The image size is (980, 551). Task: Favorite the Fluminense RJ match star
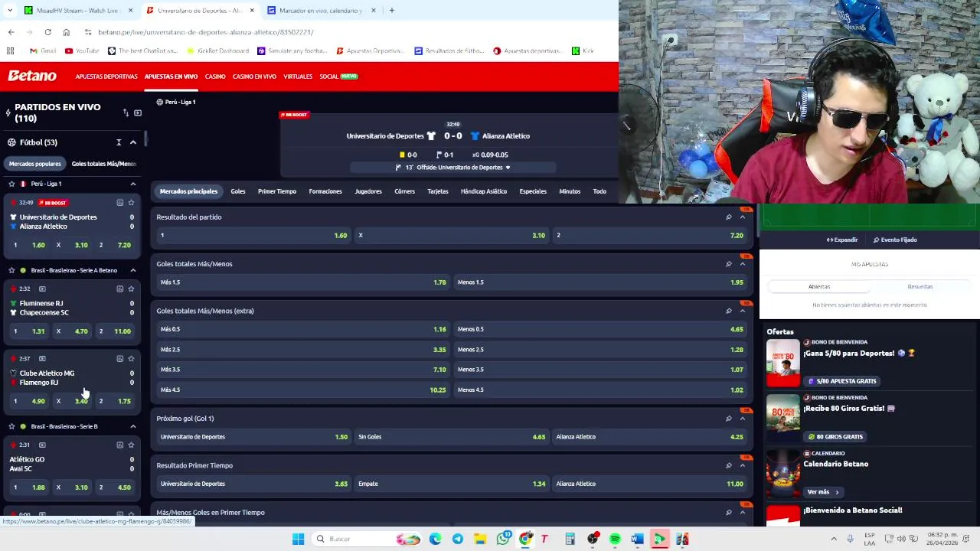pyautogui.click(x=131, y=289)
